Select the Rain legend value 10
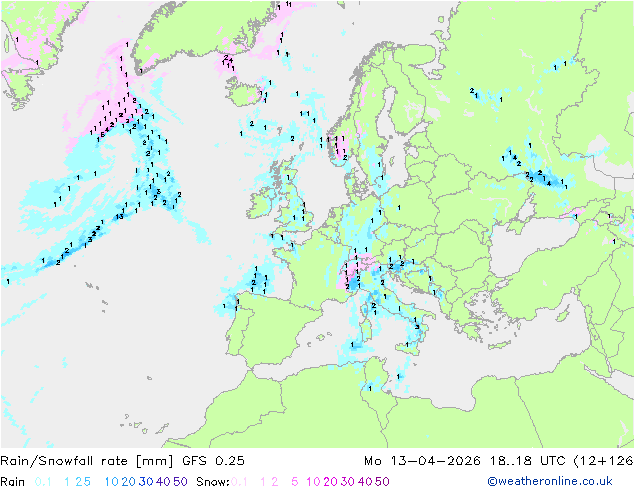The width and height of the screenshot is (634, 490). point(112,482)
